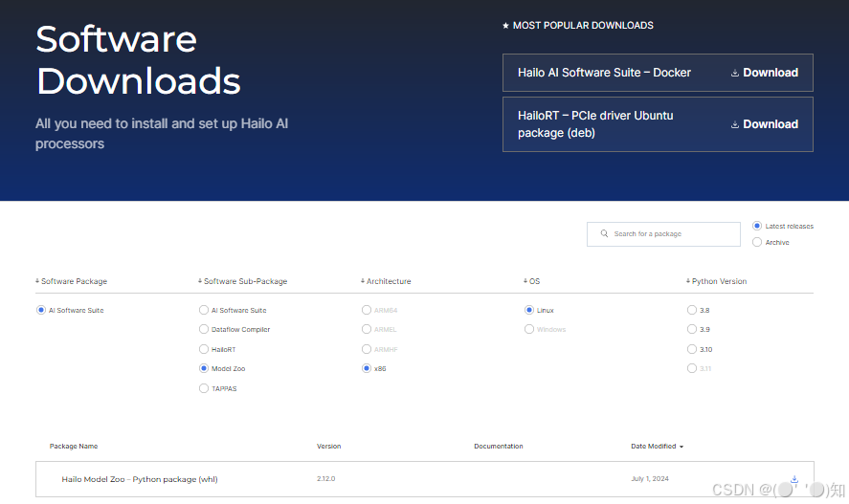Select AI Software Suite under Software Package

point(40,310)
